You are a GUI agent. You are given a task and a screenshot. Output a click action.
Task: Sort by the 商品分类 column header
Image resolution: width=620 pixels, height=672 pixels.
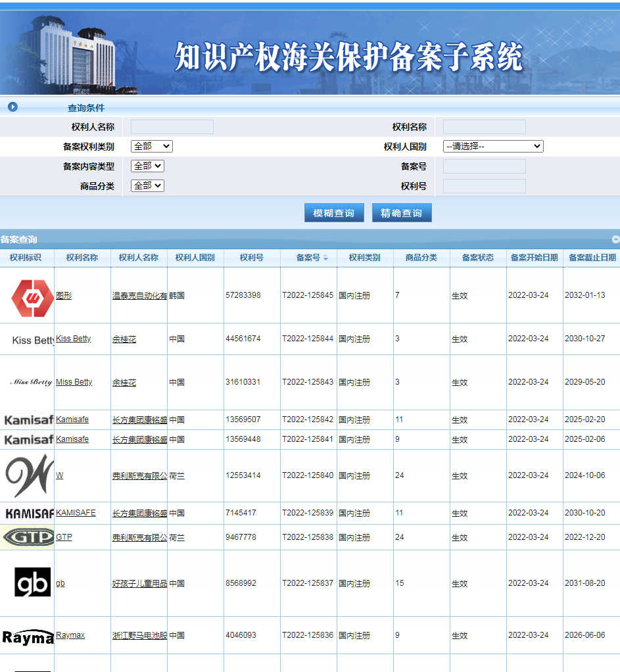[x=421, y=258]
